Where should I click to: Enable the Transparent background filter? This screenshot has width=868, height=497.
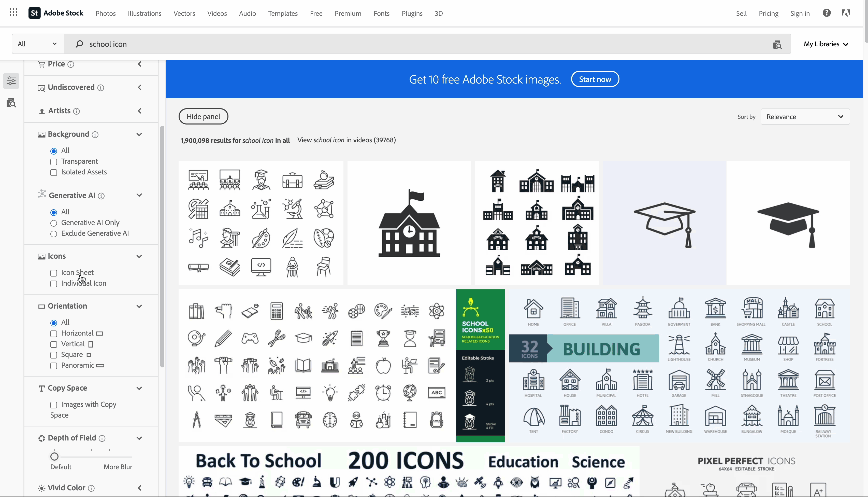pos(54,161)
